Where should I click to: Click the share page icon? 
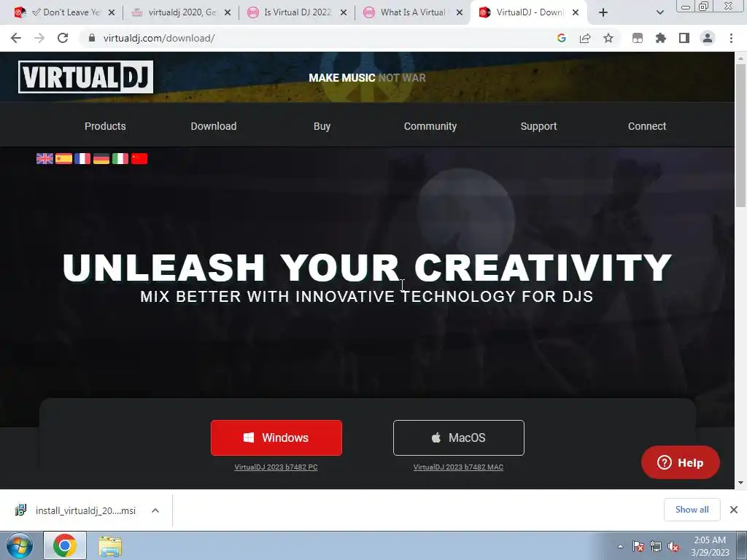(x=585, y=38)
